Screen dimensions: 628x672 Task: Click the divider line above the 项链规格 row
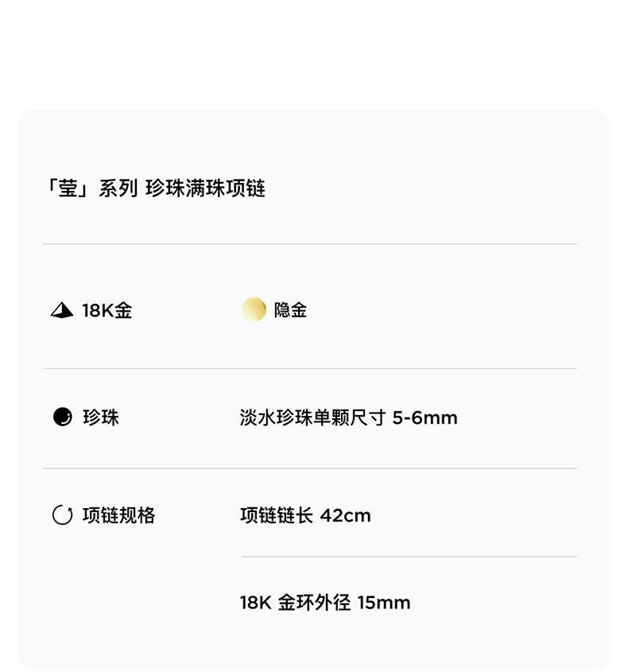[x=310, y=468]
